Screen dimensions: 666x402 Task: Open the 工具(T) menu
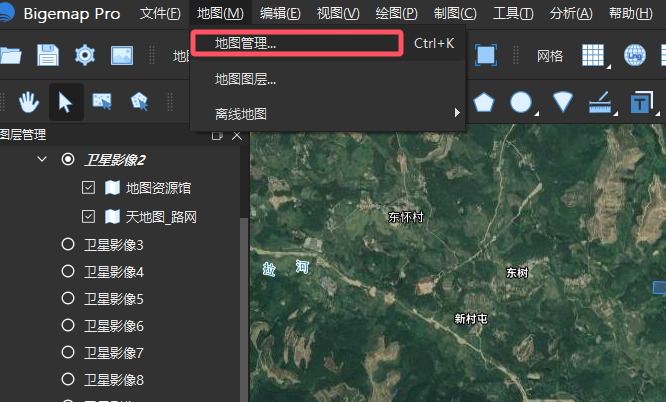tap(513, 14)
